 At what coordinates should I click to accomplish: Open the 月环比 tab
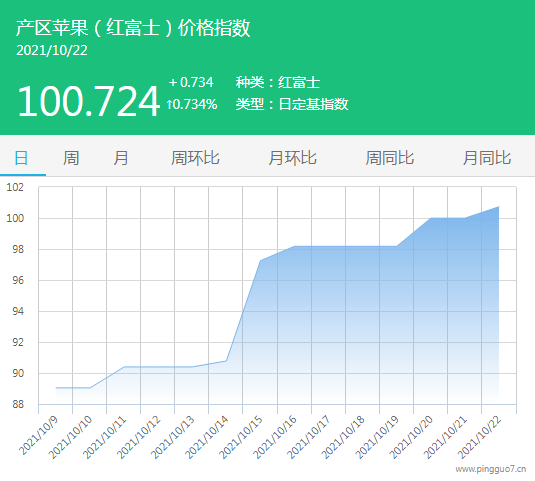292,158
